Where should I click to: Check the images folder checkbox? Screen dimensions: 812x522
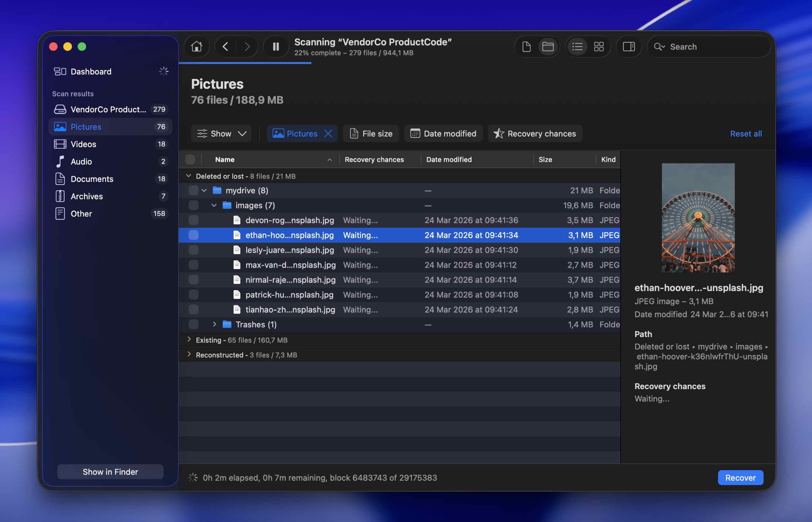click(x=193, y=205)
